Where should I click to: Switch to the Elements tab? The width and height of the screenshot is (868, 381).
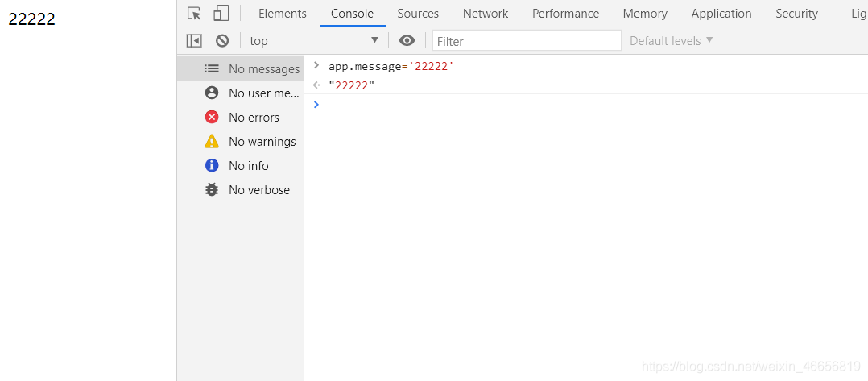coord(283,13)
